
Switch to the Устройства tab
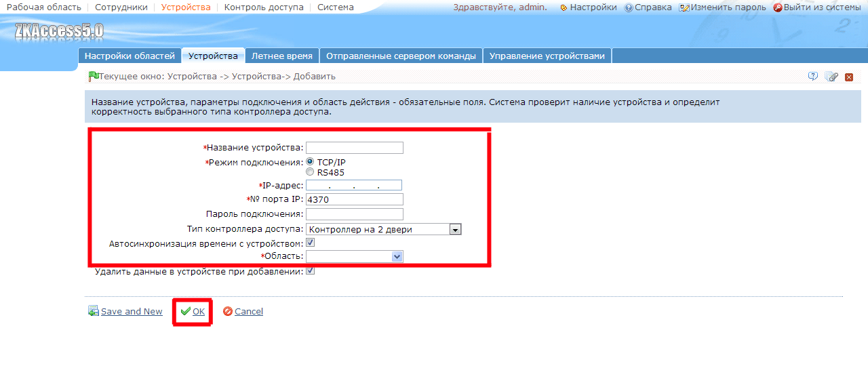[x=213, y=56]
